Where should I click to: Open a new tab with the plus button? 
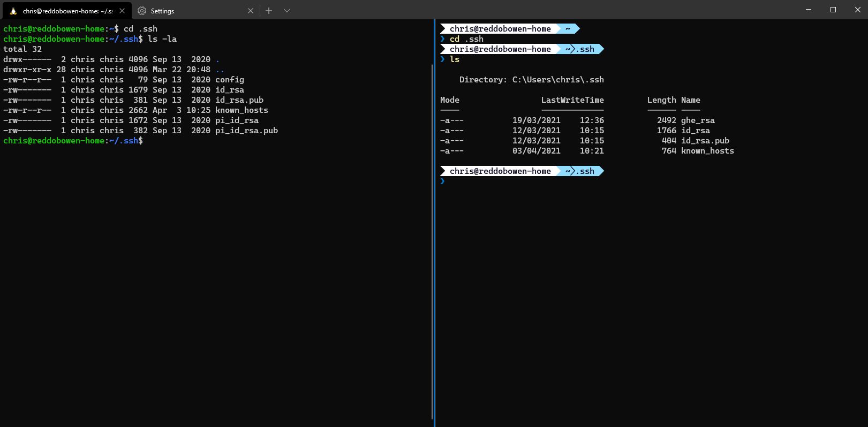pos(269,11)
